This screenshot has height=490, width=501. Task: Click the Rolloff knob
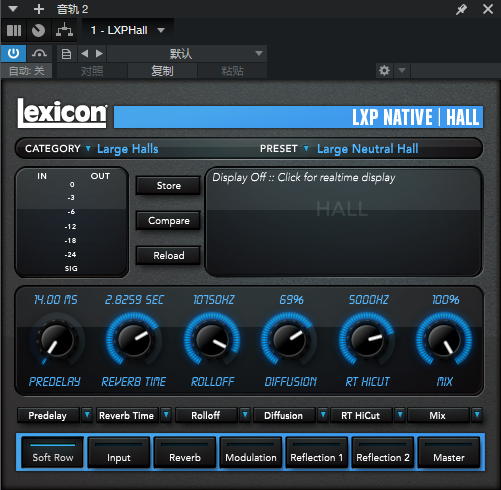(212, 340)
